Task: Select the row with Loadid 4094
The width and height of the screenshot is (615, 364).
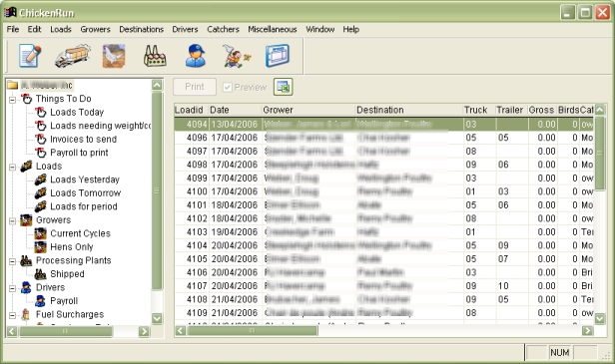Action: (x=384, y=125)
